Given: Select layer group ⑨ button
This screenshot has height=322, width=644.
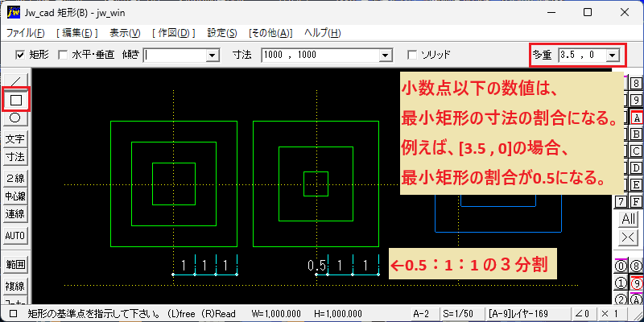Looking at the screenshot, I should [636, 283].
